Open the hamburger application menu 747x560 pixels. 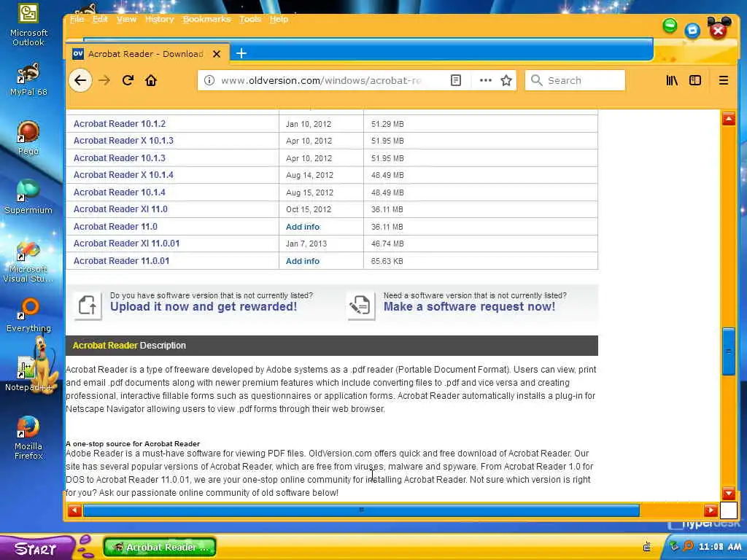(x=723, y=80)
